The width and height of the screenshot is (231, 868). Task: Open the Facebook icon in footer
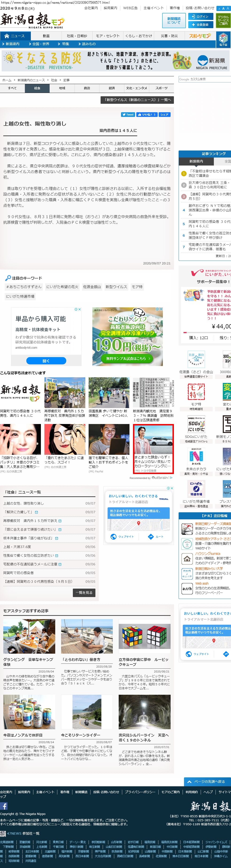tap(4, 806)
